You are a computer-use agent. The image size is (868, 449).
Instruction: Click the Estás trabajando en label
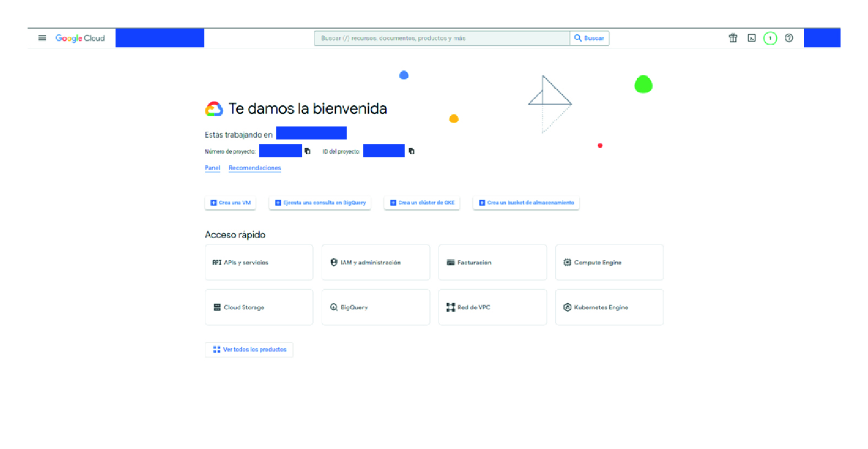tap(238, 134)
